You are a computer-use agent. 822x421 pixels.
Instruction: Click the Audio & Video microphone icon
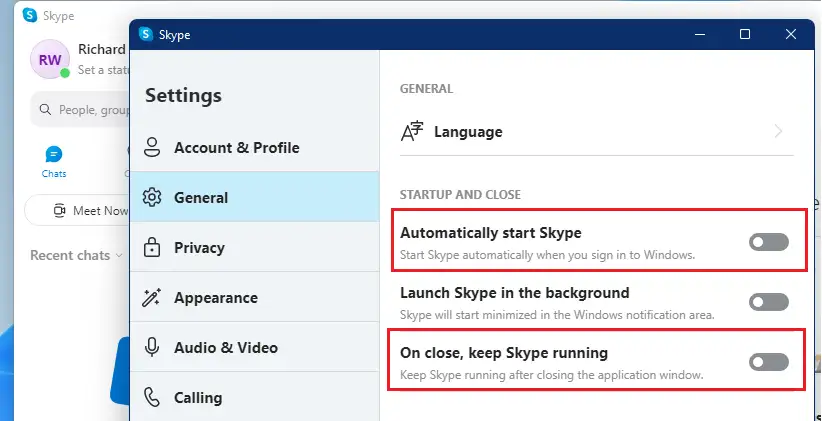click(152, 348)
